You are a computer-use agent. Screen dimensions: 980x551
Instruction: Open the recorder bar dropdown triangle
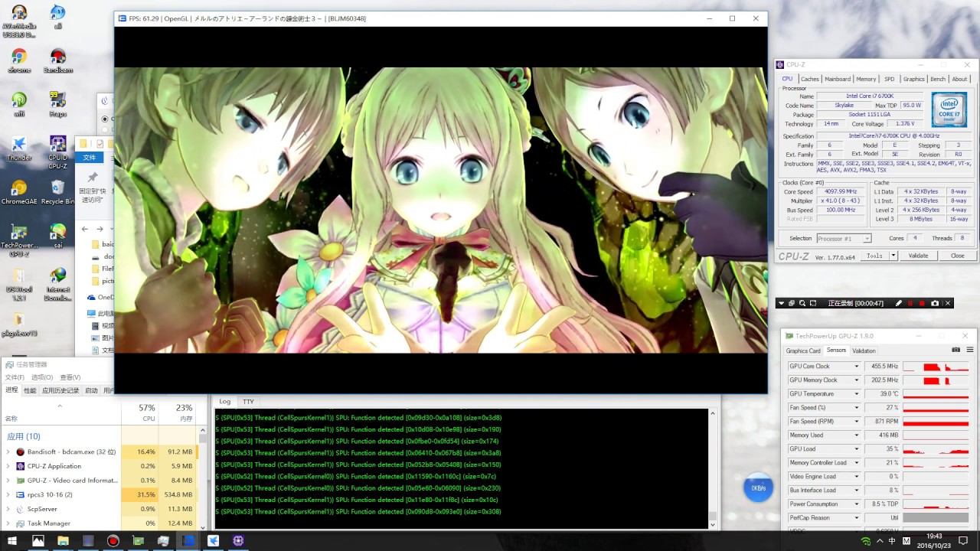coord(782,303)
